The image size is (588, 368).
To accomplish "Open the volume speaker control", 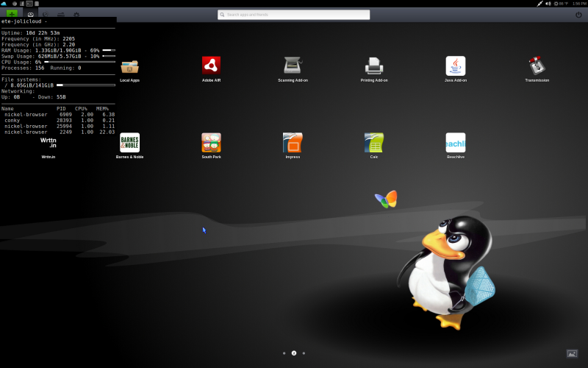I will pyautogui.click(x=548, y=4).
